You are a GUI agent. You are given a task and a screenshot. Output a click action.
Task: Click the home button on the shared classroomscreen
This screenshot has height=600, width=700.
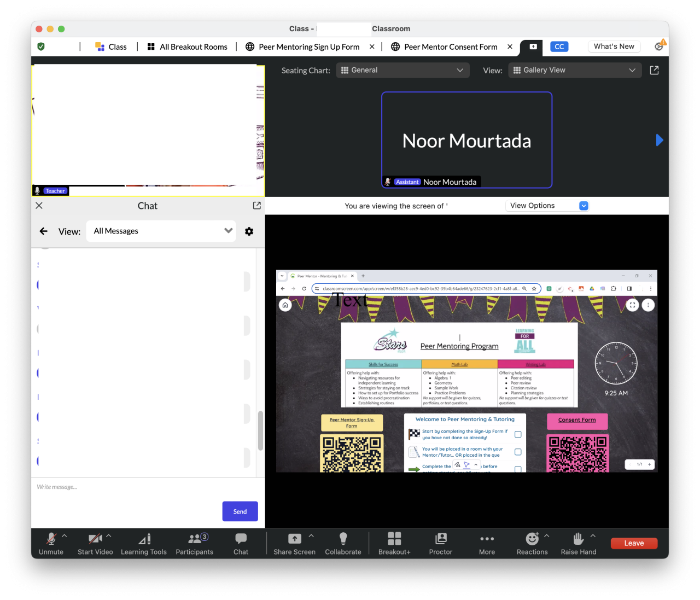click(285, 305)
